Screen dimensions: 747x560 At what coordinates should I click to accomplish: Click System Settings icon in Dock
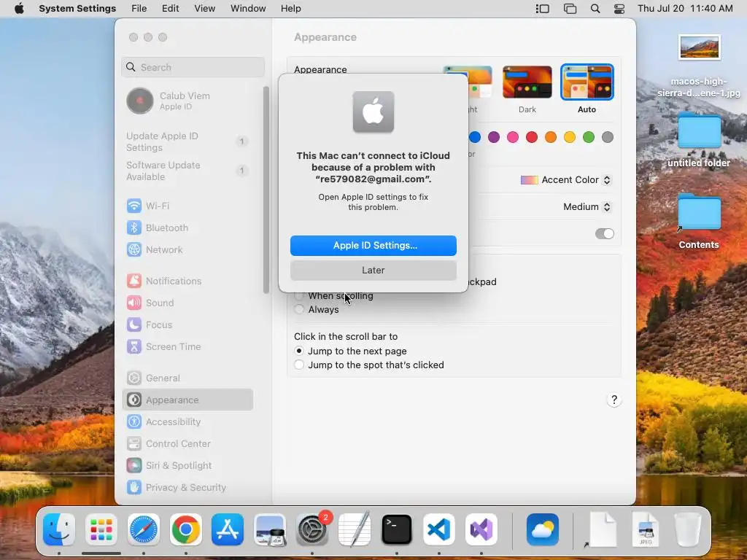(x=312, y=529)
